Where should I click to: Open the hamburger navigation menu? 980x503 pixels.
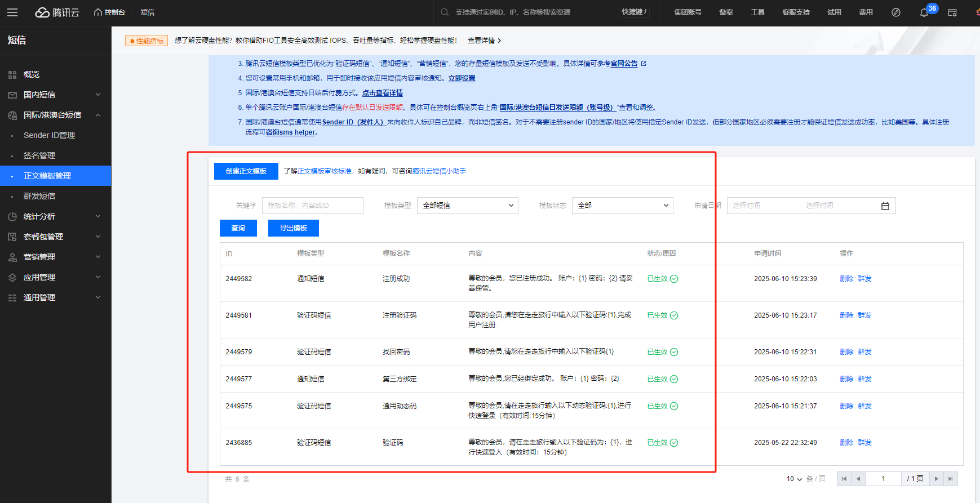[x=12, y=12]
